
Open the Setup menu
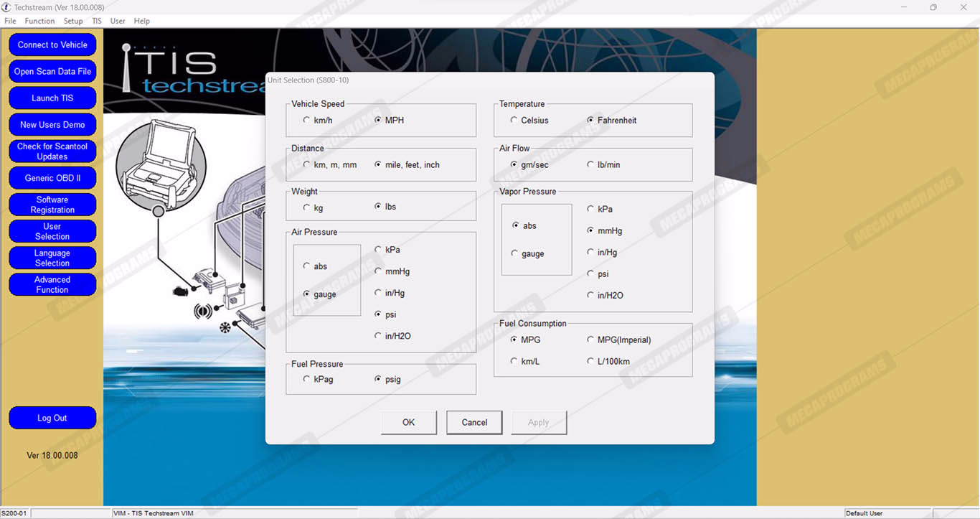point(73,21)
